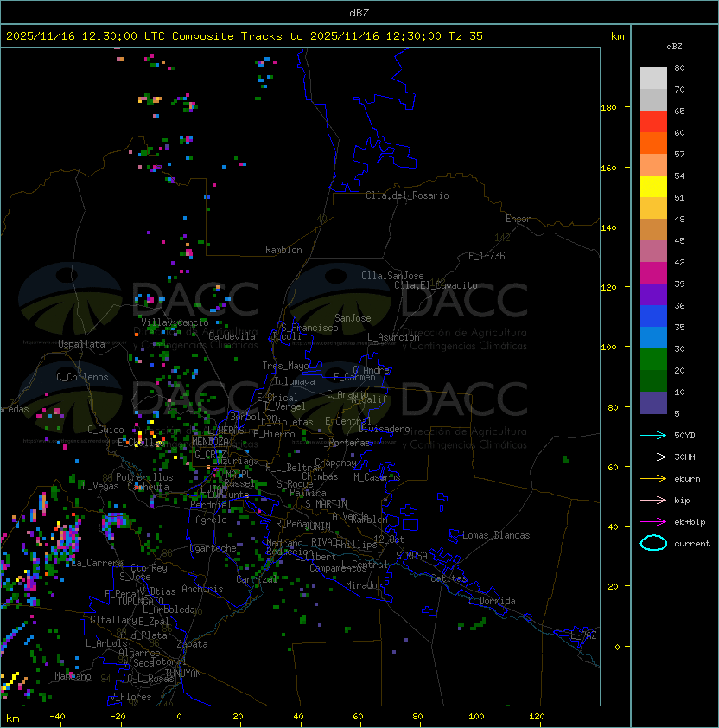719x728 pixels.
Task: Click the 'Composite Tracks' timestamp header line
Action: [245, 36]
